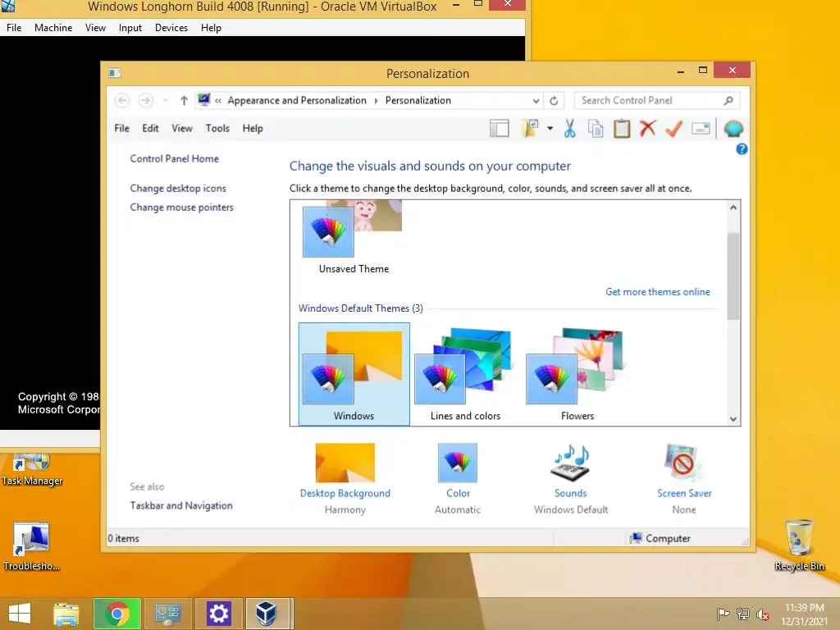
Task: Click Control Panel Home link
Action: [175, 158]
